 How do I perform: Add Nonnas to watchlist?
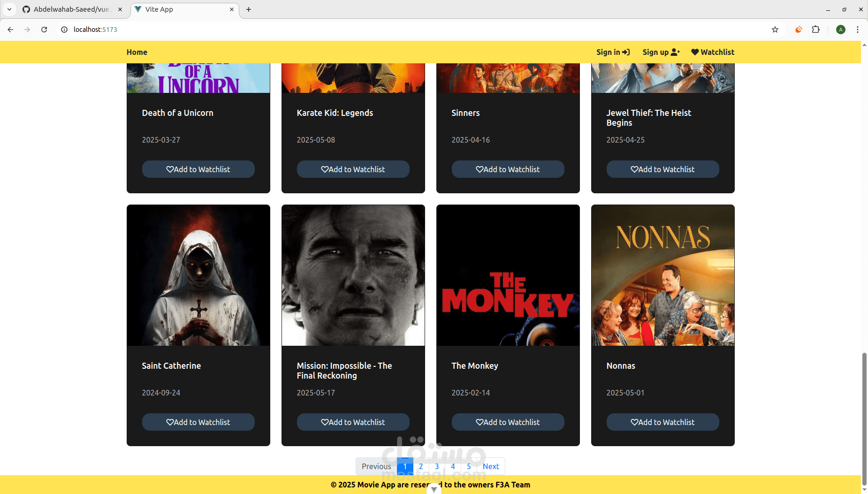click(x=663, y=422)
